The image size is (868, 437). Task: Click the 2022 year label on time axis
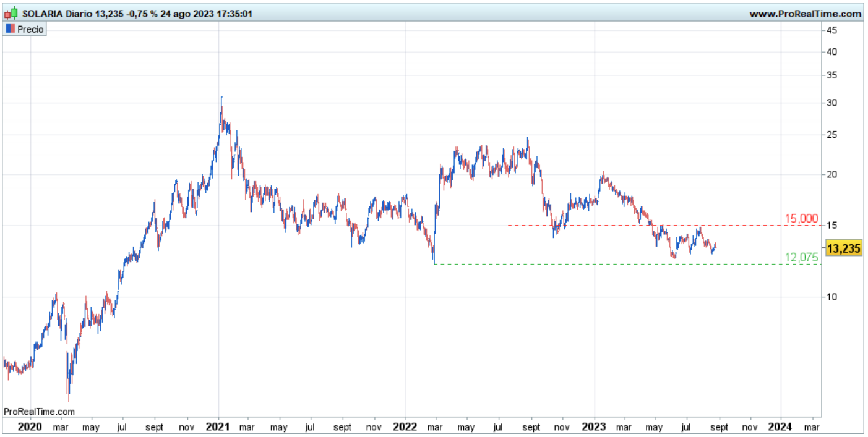coord(405,426)
